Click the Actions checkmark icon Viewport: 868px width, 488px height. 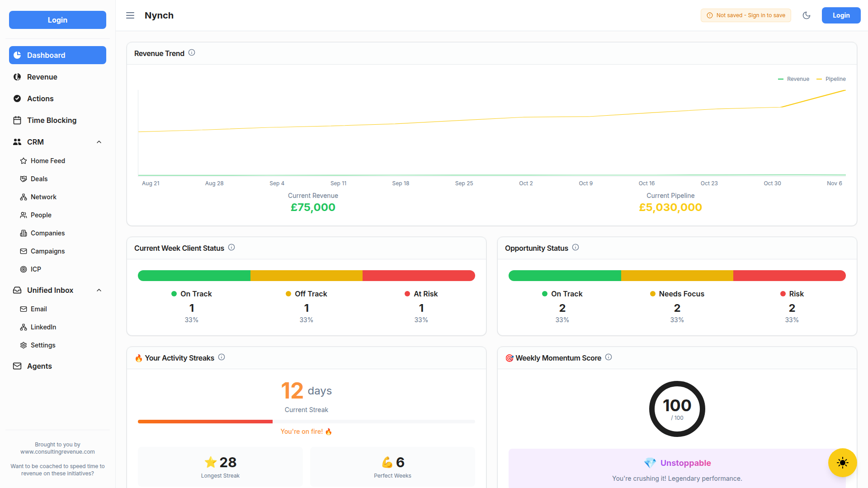(17, 99)
